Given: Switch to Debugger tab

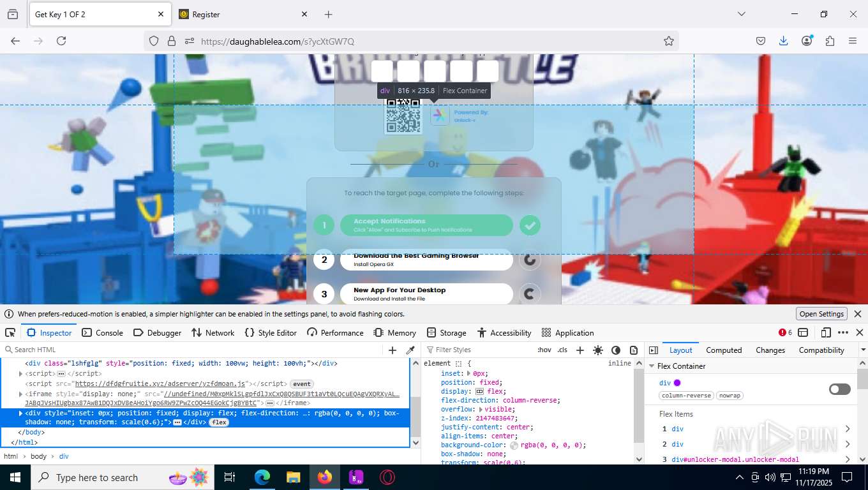Looking at the screenshot, I should tap(157, 332).
